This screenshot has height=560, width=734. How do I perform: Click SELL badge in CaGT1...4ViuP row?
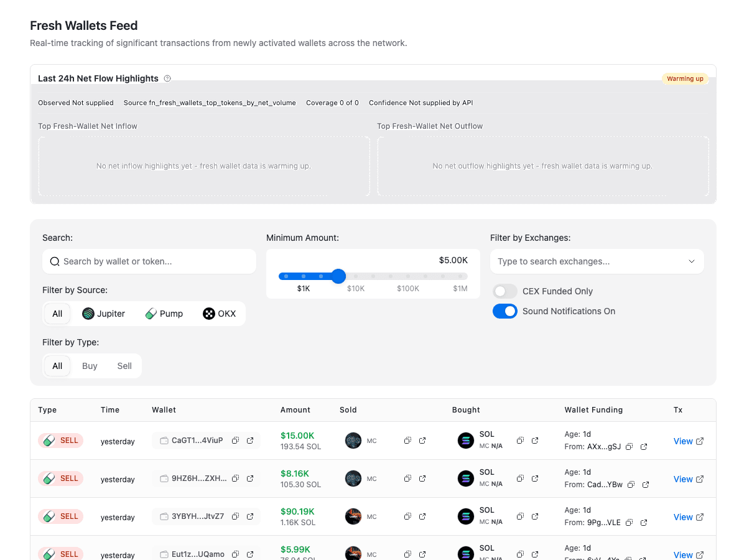(61, 441)
